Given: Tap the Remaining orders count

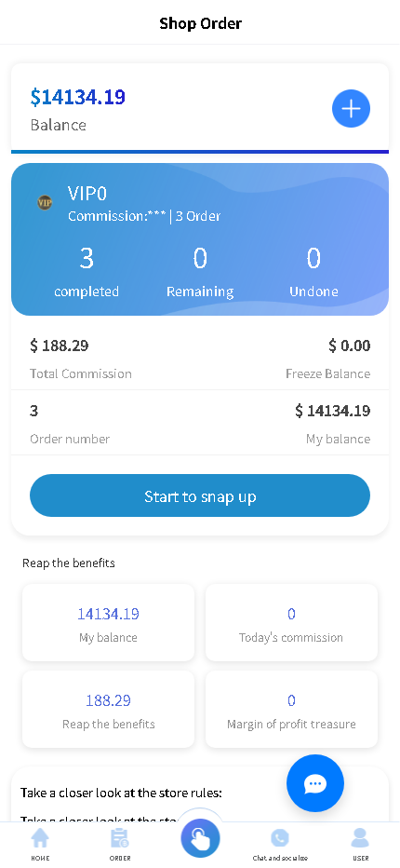Looking at the screenshot, I should coord(200,259).
